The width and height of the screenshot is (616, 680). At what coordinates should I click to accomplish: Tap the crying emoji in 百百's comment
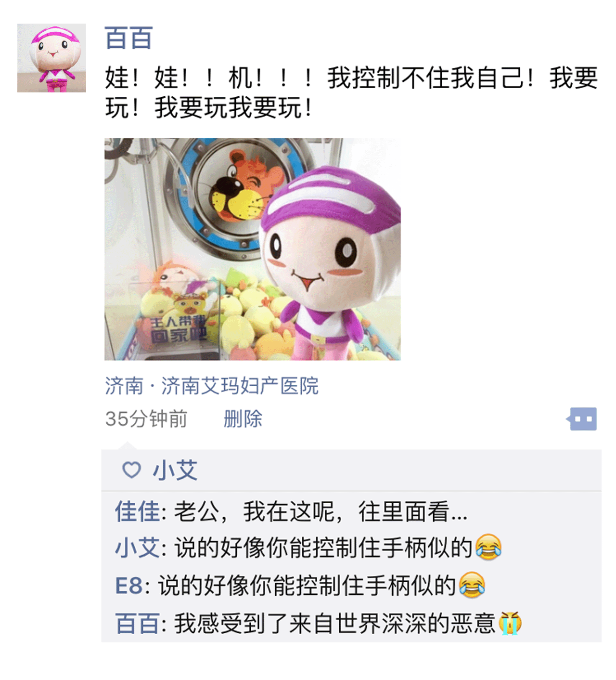(x=510, y=623)
